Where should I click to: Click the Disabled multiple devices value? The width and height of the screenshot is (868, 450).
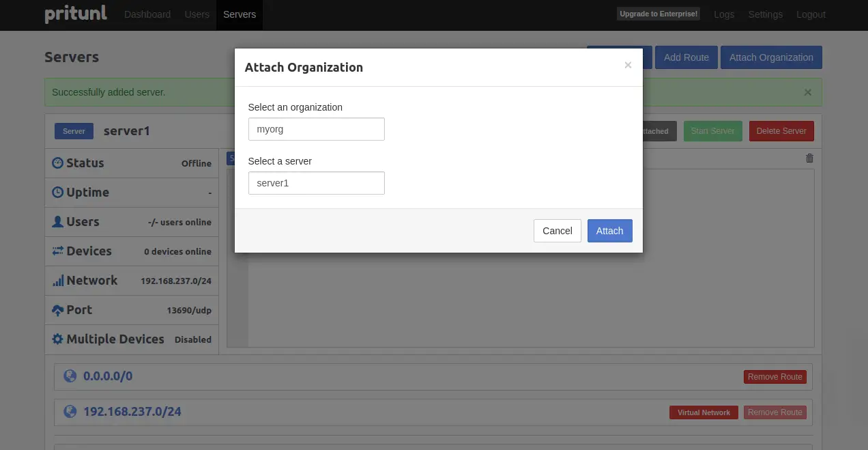193,339
